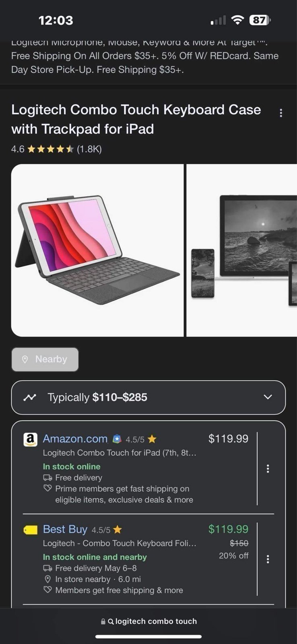Toggle the Nearby filter chip
Screen dimensions: 297x644
click(45, 359)
